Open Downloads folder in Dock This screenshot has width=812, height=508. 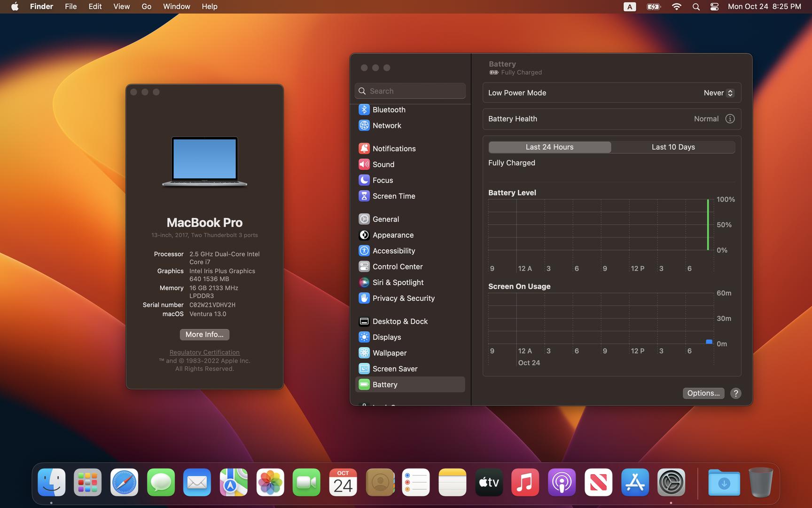coord(724,482)
